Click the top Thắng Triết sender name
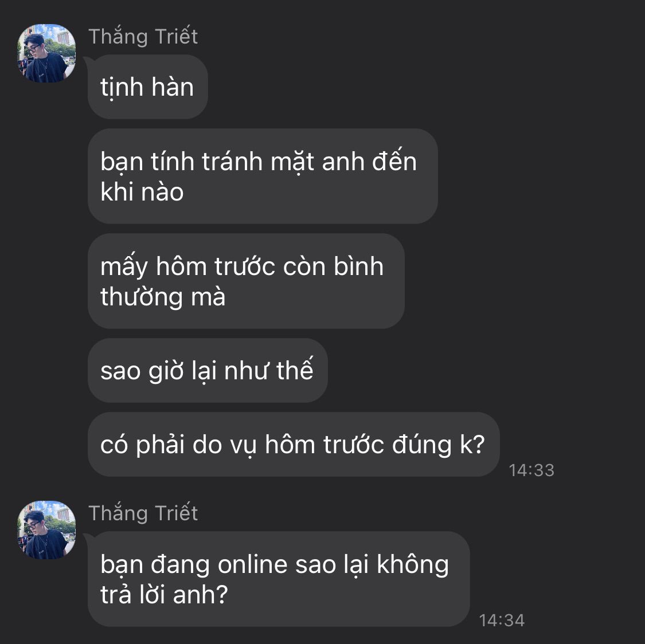 [x=143, y=37]
